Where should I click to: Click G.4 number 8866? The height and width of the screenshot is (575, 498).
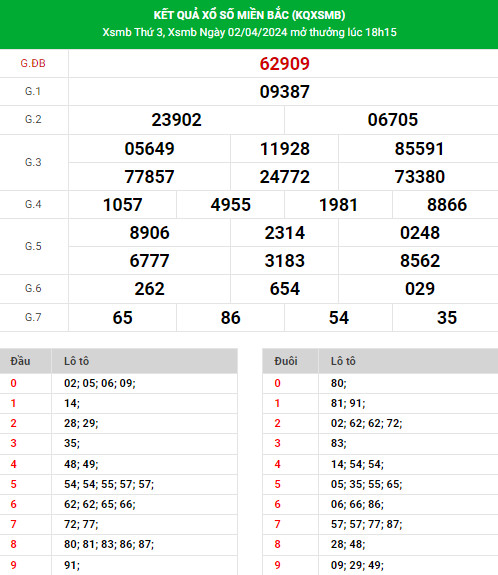[447, 205]
